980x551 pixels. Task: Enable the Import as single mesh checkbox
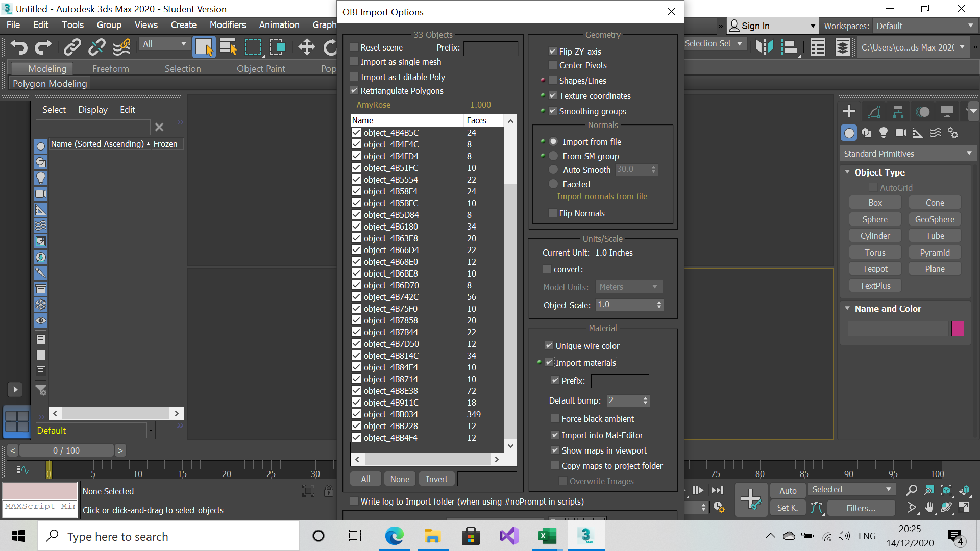(354, 61)
